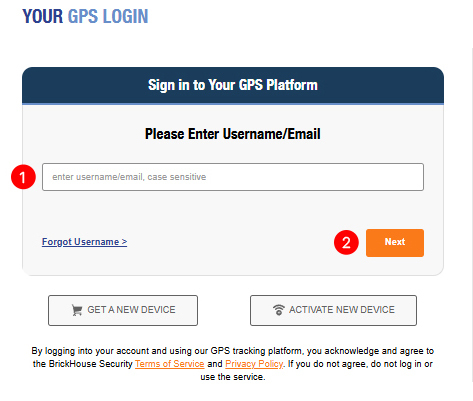
Task: Click the red step 1 marker
Action: pos(23,177)
